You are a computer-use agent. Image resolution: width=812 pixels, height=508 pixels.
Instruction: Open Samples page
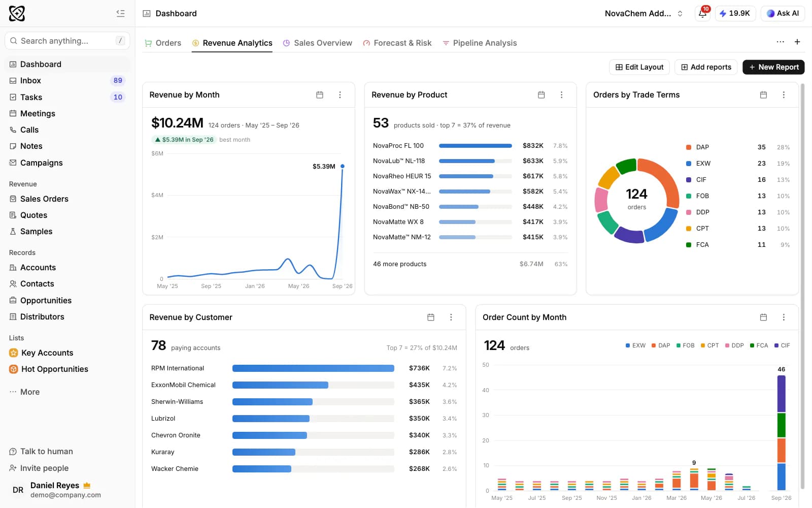tap(67, 231)
